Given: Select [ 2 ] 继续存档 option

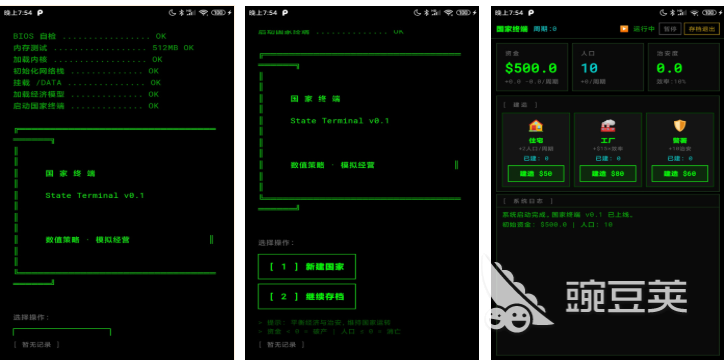Looking at the screenshot, I should pos(307,296).
